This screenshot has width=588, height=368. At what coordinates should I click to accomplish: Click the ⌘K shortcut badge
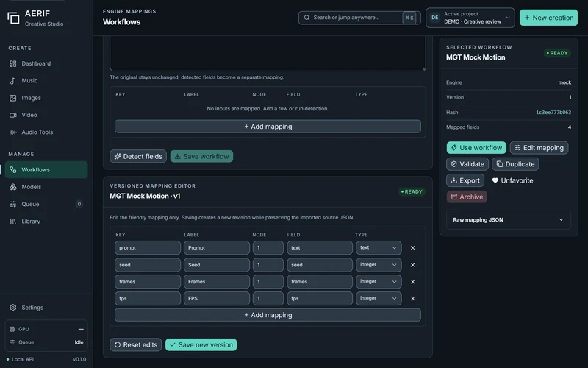409,18
